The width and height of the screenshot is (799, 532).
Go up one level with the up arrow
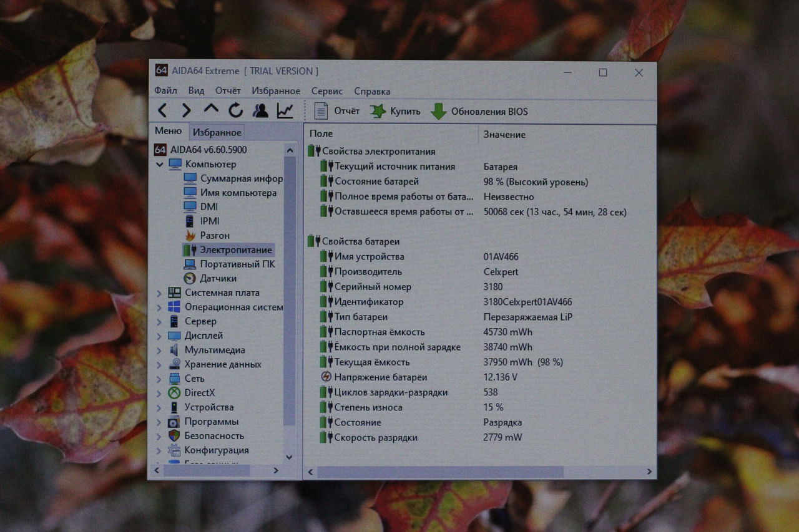click(x=211, y=110)
